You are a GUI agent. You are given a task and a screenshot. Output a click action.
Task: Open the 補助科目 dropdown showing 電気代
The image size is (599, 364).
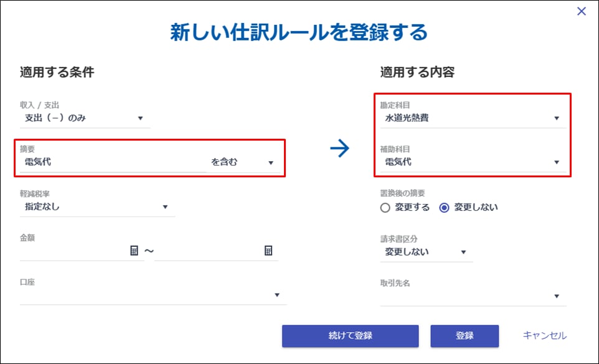tap(473, 162)
